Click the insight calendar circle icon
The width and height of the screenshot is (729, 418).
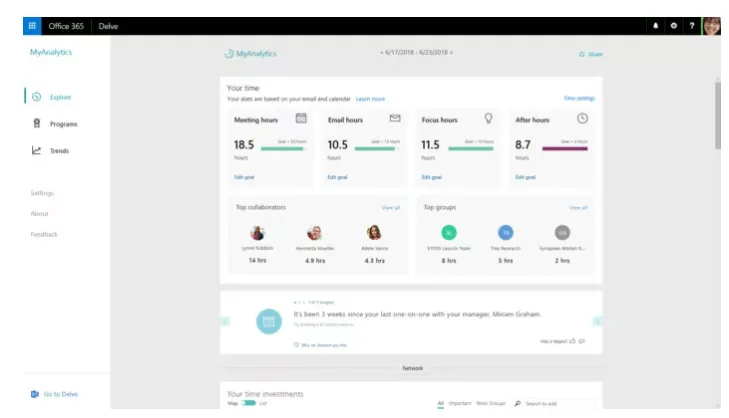269,321
